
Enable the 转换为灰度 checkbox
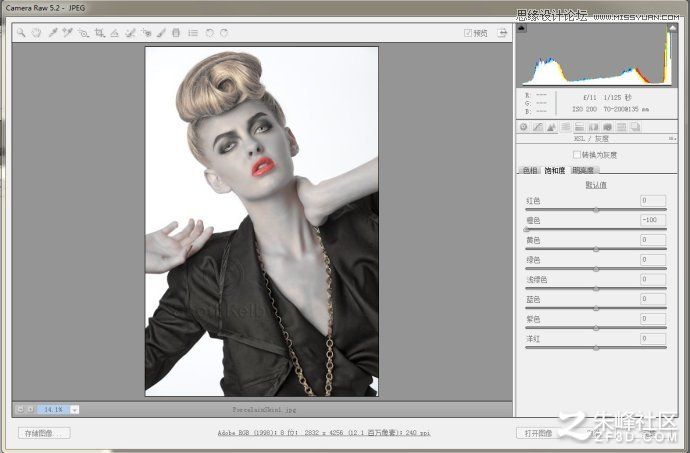[x=576, y=155]
